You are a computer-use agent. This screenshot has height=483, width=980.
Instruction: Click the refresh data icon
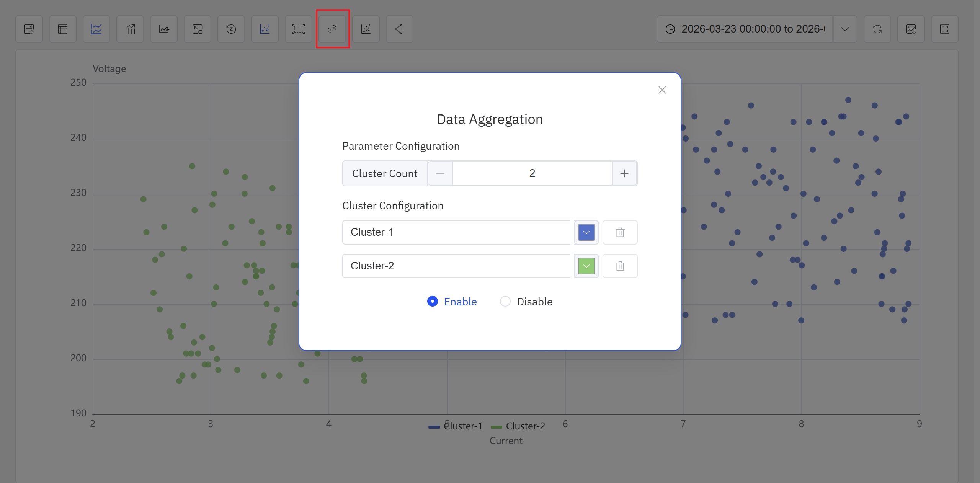[877, 29]
